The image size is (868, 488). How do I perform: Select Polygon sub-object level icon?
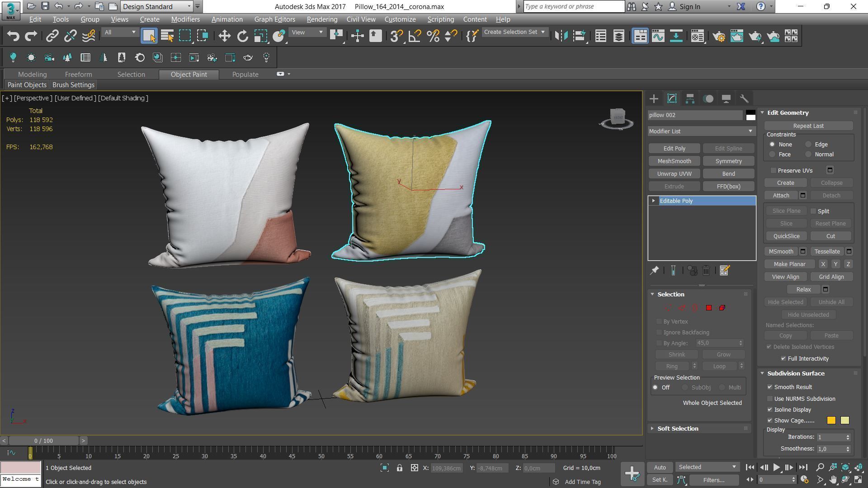coord(709,308)
